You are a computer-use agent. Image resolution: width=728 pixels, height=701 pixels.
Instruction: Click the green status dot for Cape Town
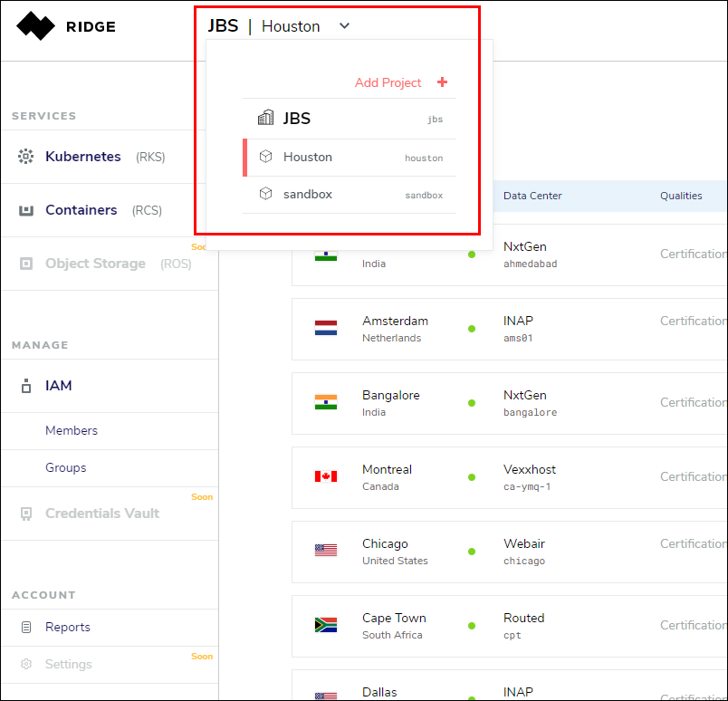472,626
